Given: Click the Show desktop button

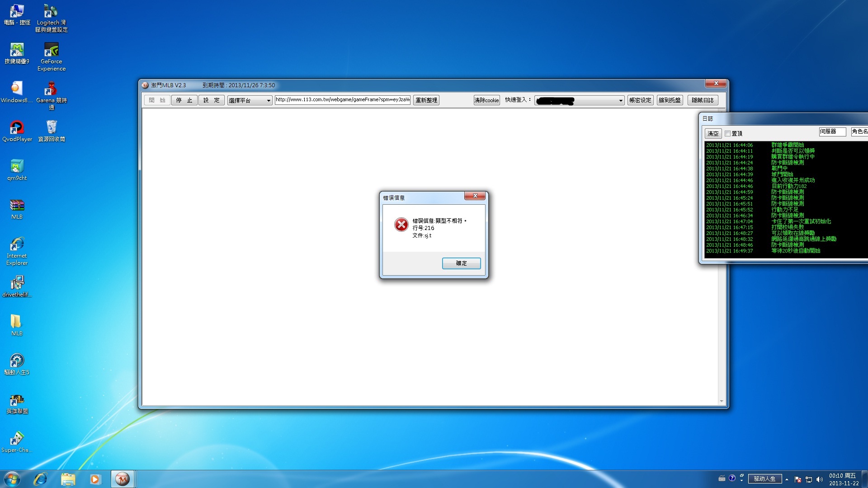Looking at the screenshot, I should (x=865, y=479).
